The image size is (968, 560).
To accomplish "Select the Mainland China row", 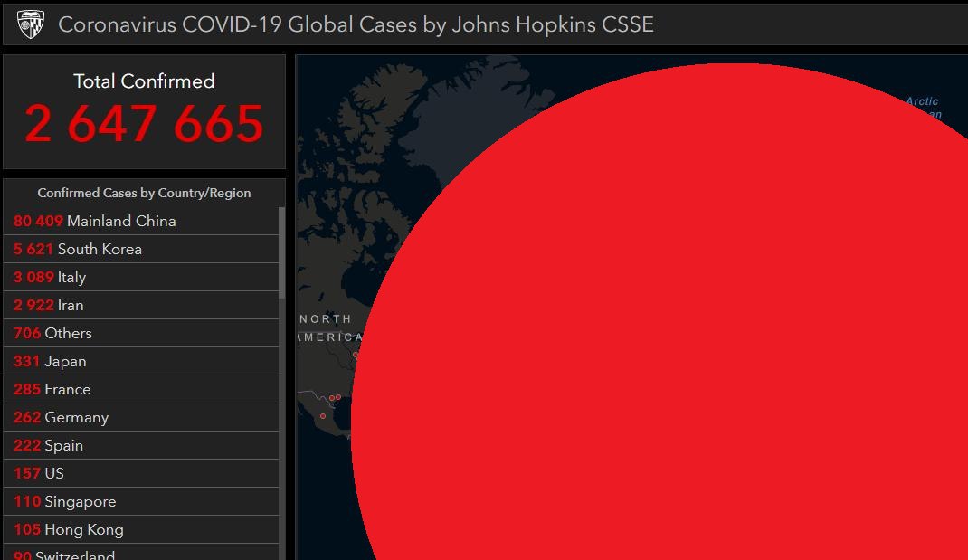I will (x=141, y=221).
